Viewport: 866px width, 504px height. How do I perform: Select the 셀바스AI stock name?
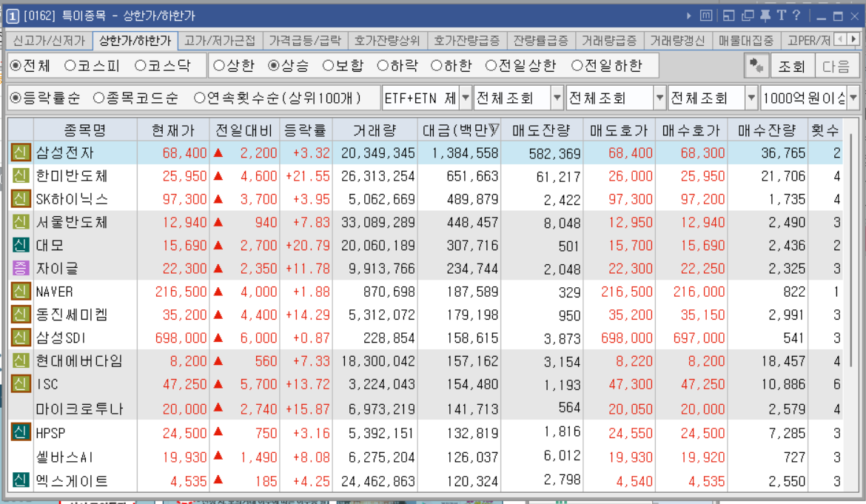[x=64, y=457]
